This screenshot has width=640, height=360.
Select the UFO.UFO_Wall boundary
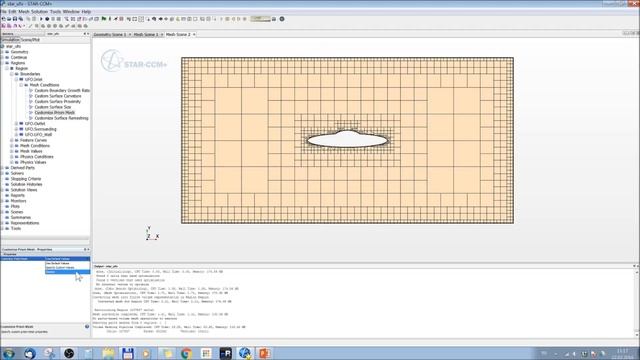tap(38, 135)
